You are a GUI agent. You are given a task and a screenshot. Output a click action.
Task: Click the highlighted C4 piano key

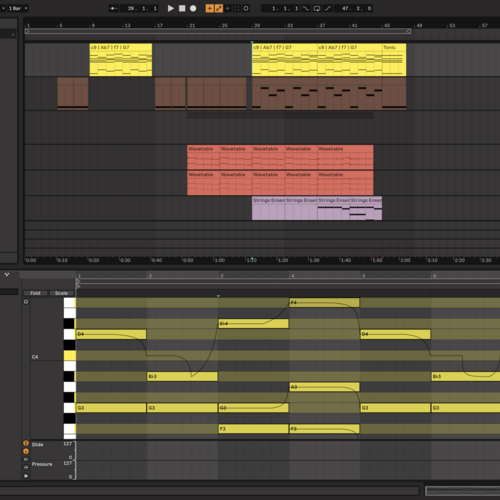[70, 355]
